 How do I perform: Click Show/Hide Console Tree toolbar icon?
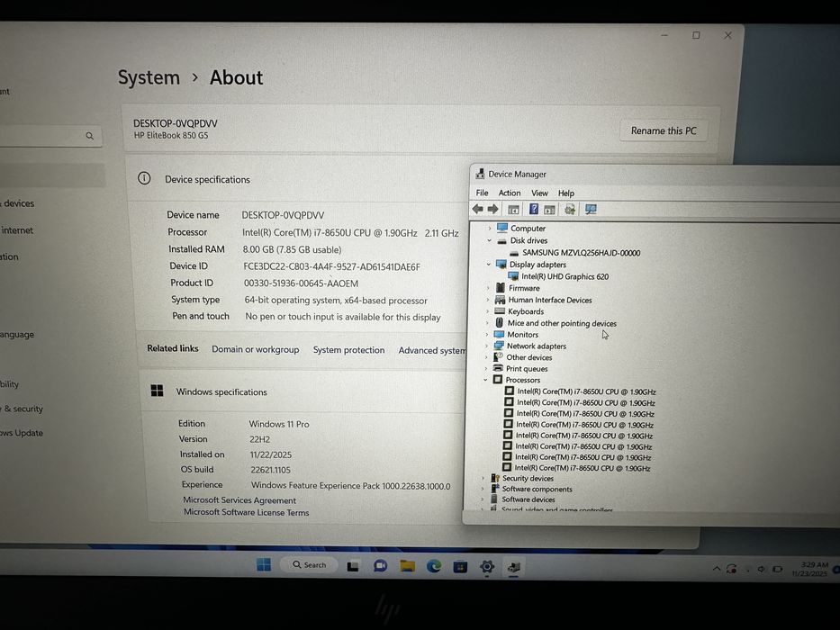513,210
